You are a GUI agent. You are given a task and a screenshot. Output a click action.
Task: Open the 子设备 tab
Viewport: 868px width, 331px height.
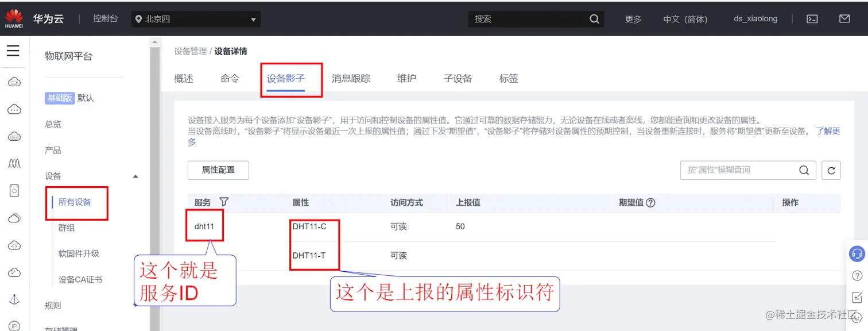pos(458,79)
